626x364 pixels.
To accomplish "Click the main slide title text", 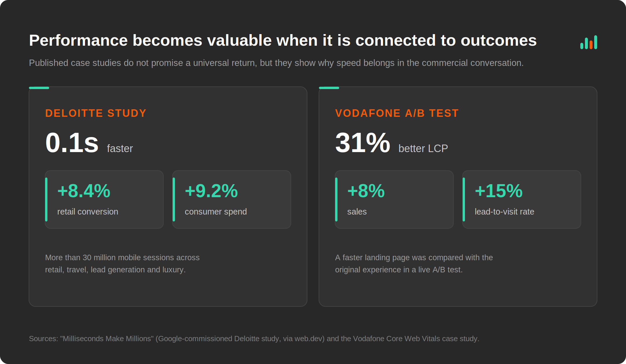I will point(282,40).
